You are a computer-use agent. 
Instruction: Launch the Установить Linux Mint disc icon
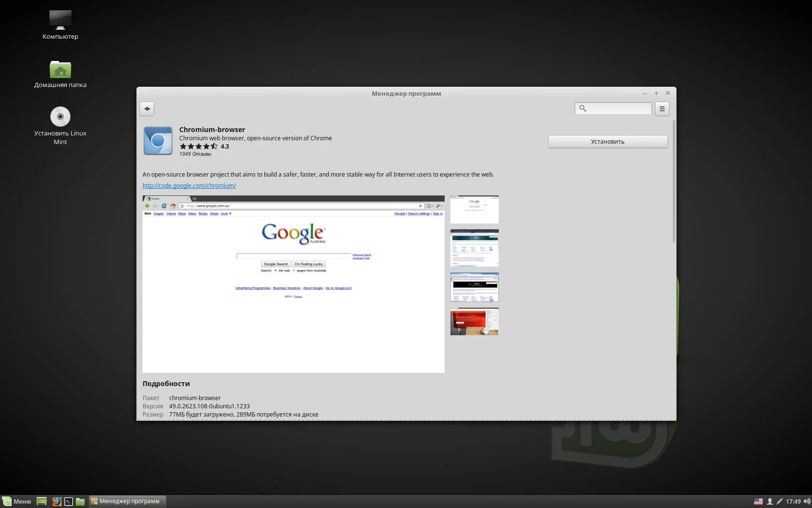tap(60, 126)
